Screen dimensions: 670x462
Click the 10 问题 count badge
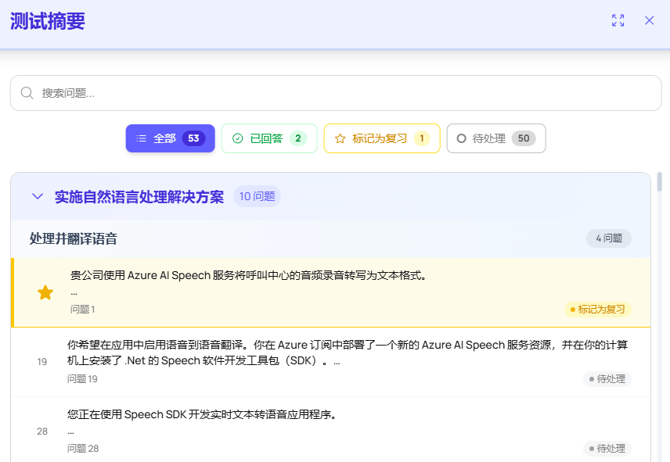257,197
